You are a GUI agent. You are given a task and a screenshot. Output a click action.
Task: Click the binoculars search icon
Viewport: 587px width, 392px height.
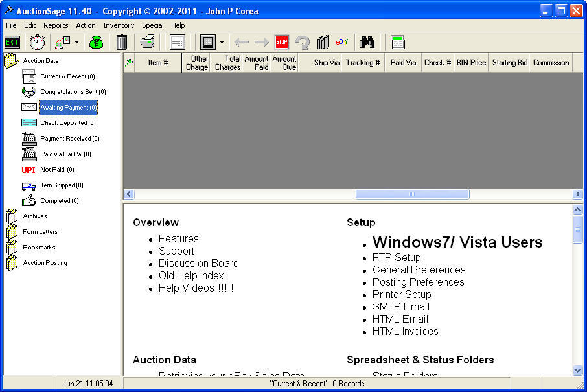click(367, 42)
